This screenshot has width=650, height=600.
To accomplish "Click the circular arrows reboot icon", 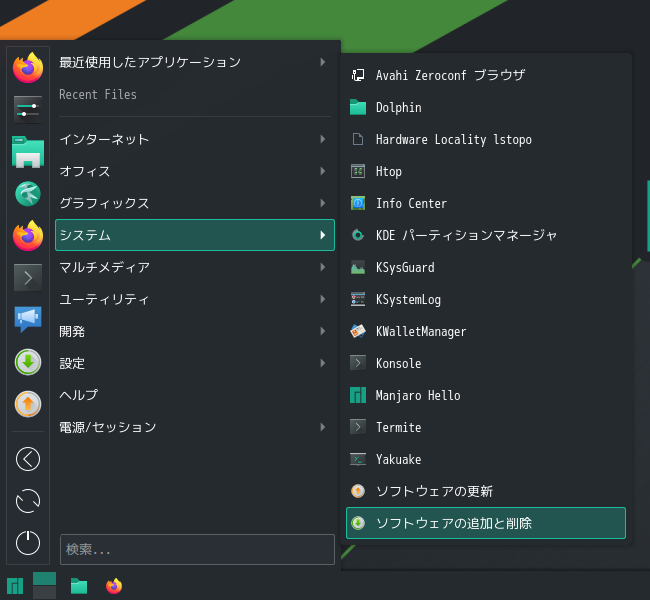I will tap(28, 501).
